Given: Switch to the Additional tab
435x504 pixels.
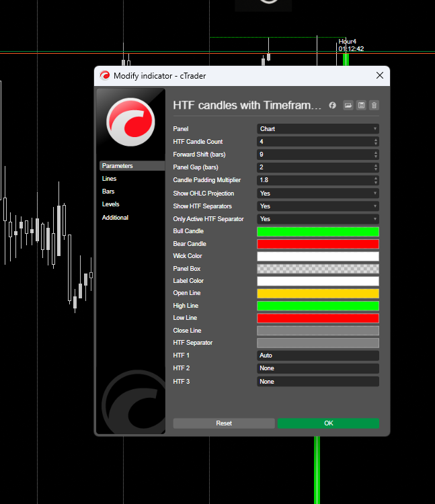Looking at the screenshot, I should 115,218.
